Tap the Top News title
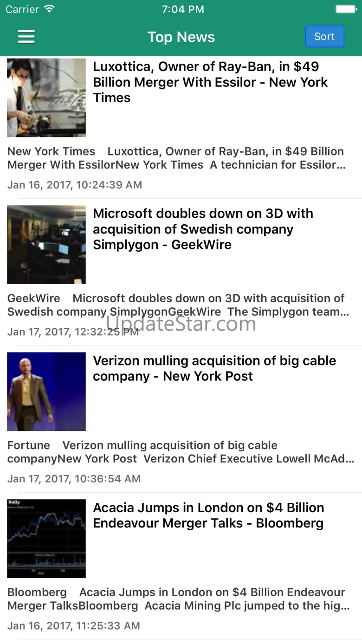This screenshot has width=362, height=644. click(x=181, y=37)
